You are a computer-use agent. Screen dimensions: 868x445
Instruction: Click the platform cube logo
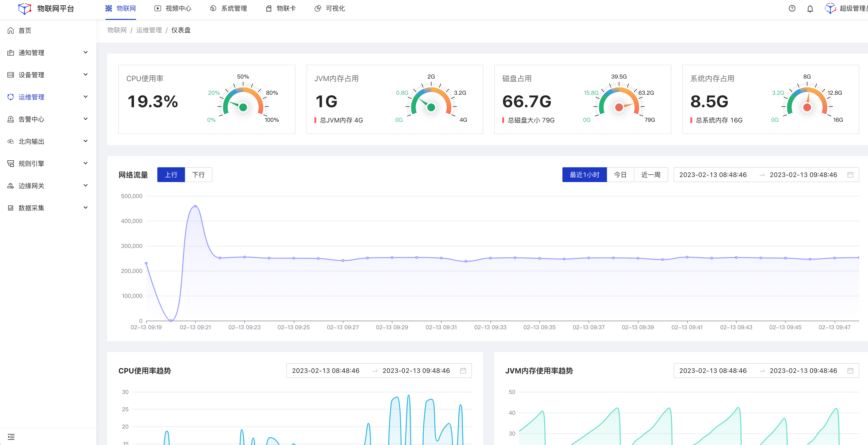(24, 9)
